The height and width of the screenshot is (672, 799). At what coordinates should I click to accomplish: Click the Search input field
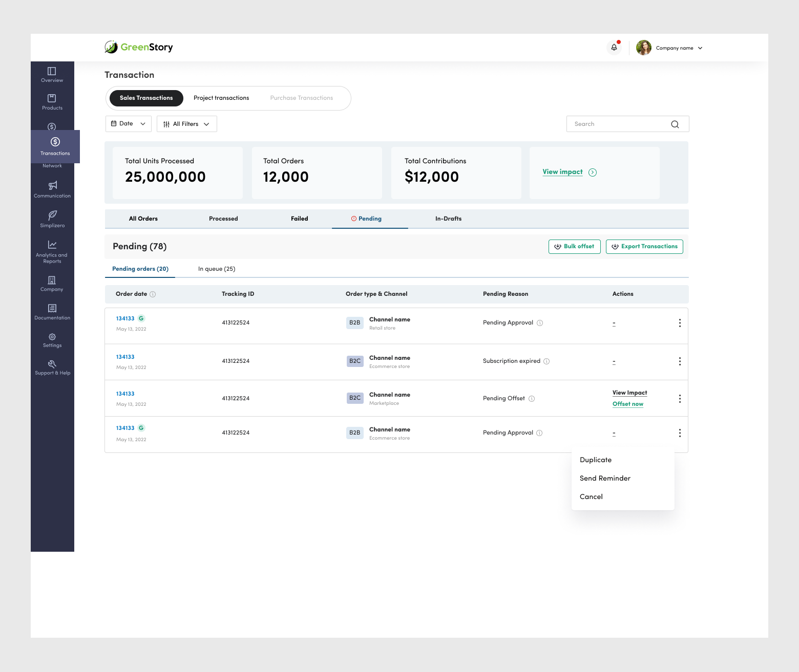pos(627,124)
